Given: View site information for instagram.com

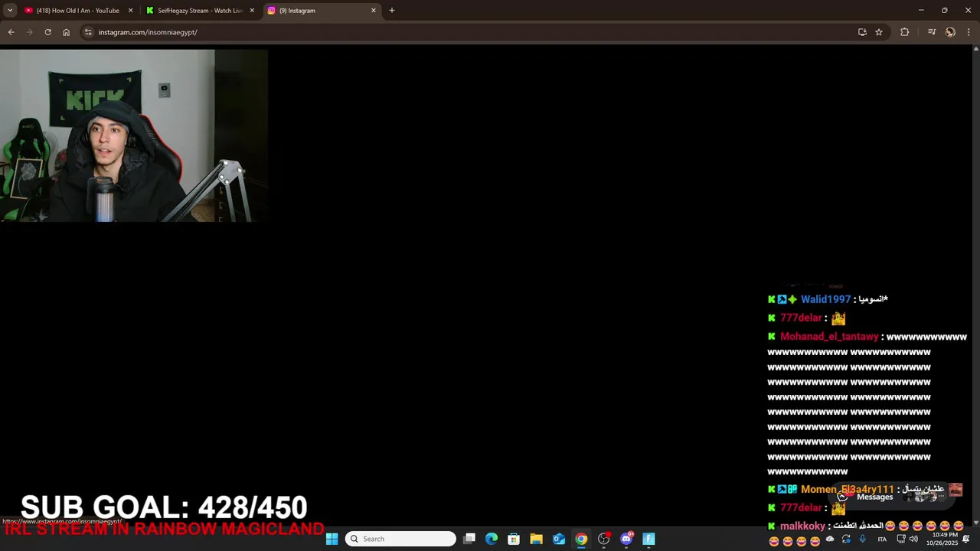Looking at the screenshot, I should pos(88,32).
